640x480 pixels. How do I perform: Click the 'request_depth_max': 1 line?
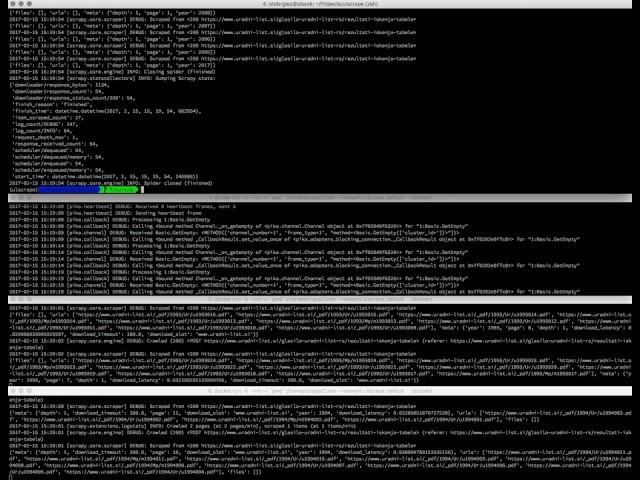pyautogui.click(x=45, y=137)
